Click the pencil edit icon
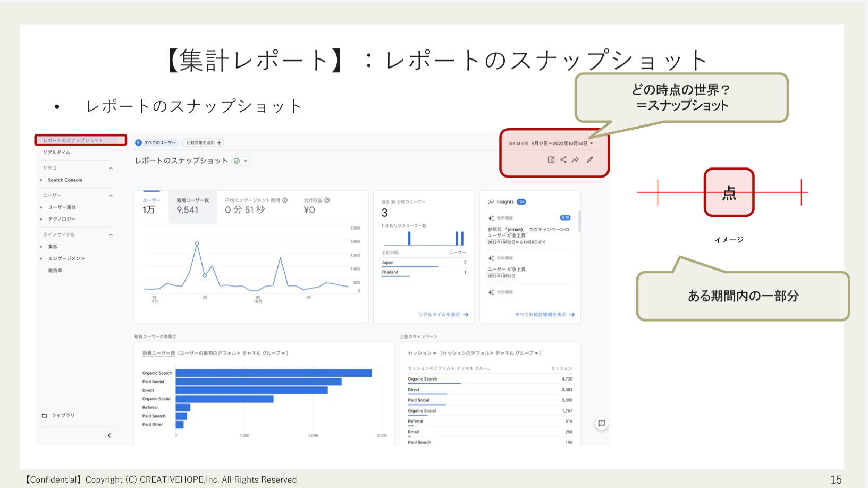The image size is (868, 488). [x=590, y=159]
